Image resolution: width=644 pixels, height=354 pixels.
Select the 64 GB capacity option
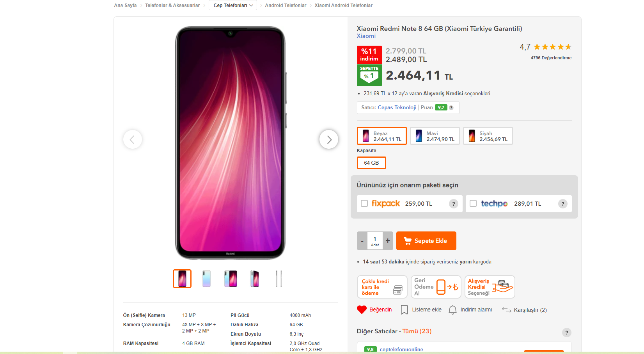pyautogui.click(x=371, y=163)
